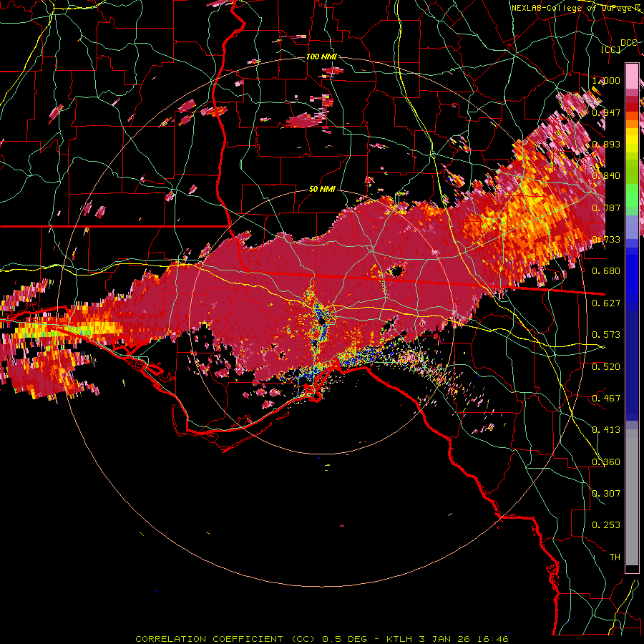Click the 0.680 scale label
This screenshot has height=644, width=644.
pyautogui.click(x=606, y=270)
